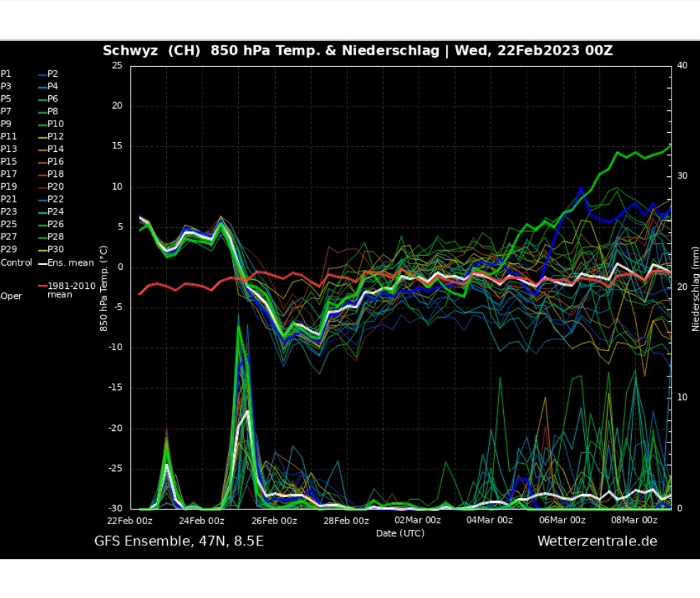Click the 40 value on precipitation axis
Image resolution: width=700 pixels, height=598 pixels.
(x=682, y=65)
